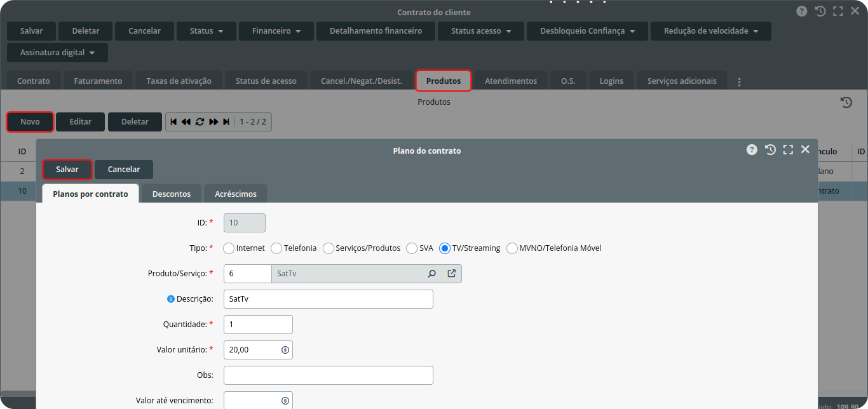Click Salvar in Plano do contrato dialog
868x409 pixels.
67,170
